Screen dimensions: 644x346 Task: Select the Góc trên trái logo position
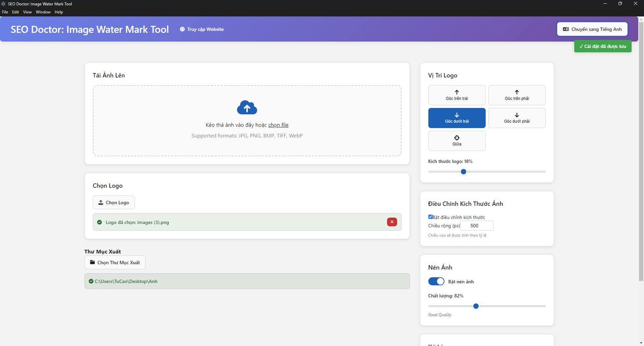click(457, 95)
